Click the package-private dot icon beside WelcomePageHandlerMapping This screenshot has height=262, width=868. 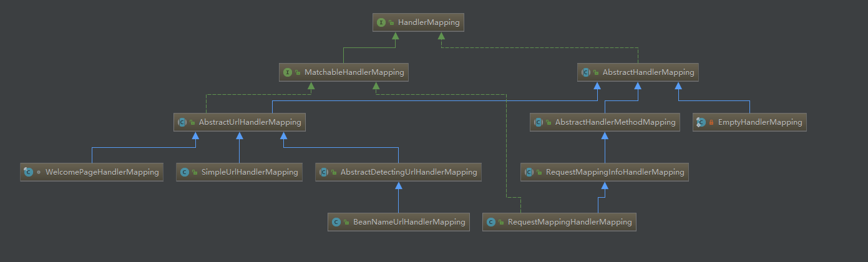(x=38, y=172)
